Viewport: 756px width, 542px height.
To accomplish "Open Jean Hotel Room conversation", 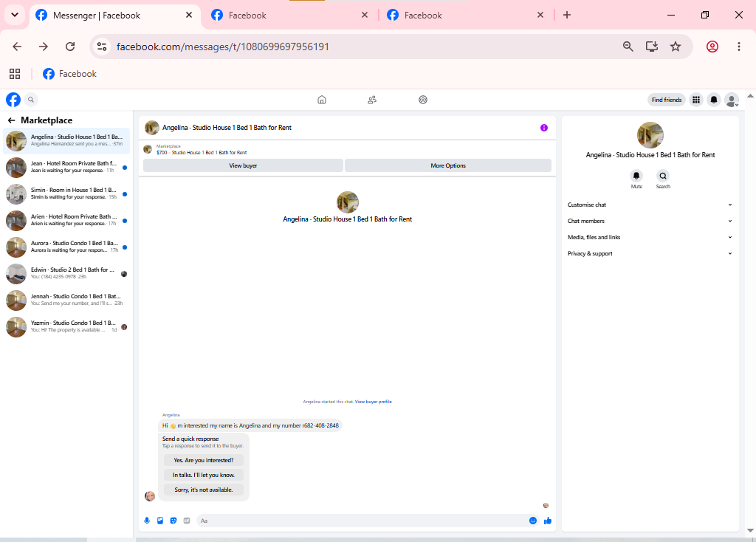I will [x=66, y=168].
